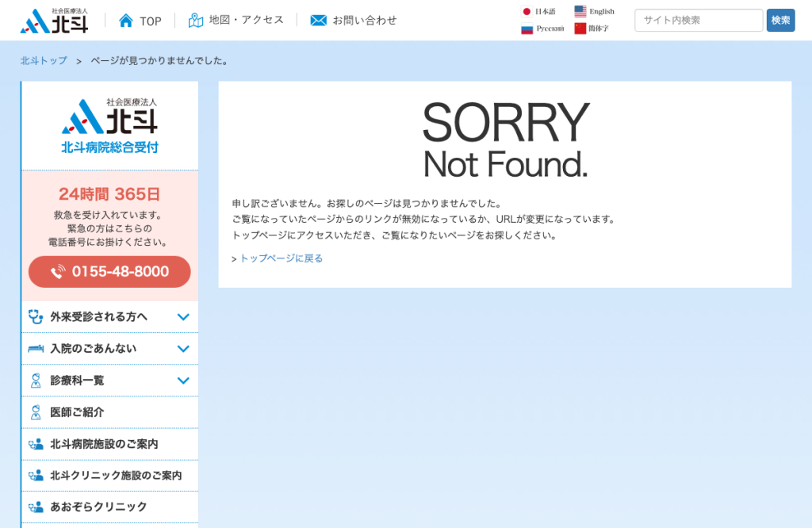Focus the サイト内検索 search field
Screen dimensions: 812x528
click(x=699, y=20)
